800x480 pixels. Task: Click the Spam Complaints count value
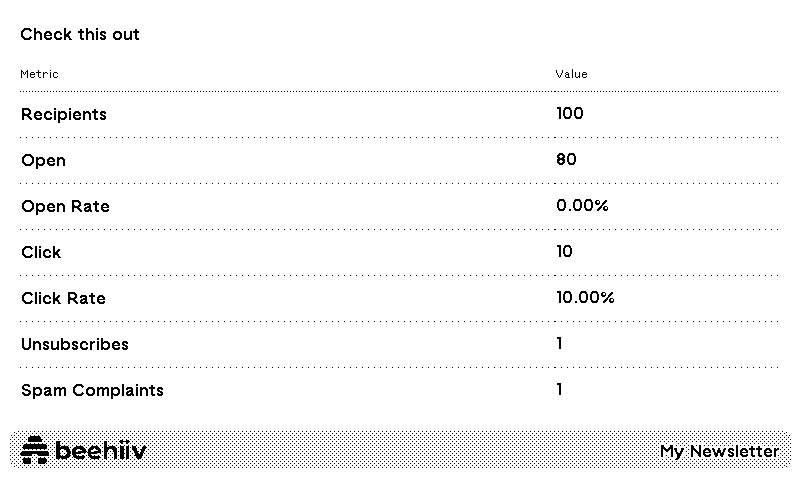pos(560,390)
